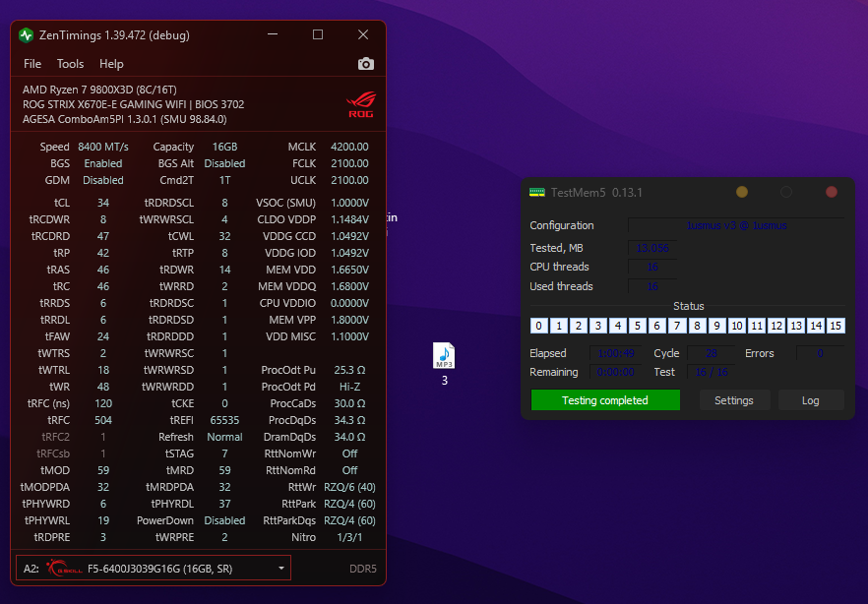Open the TestMem5 Log
The height and width of the screenshot is (604, 868).
pyautogui.click(x=811, y=400)
